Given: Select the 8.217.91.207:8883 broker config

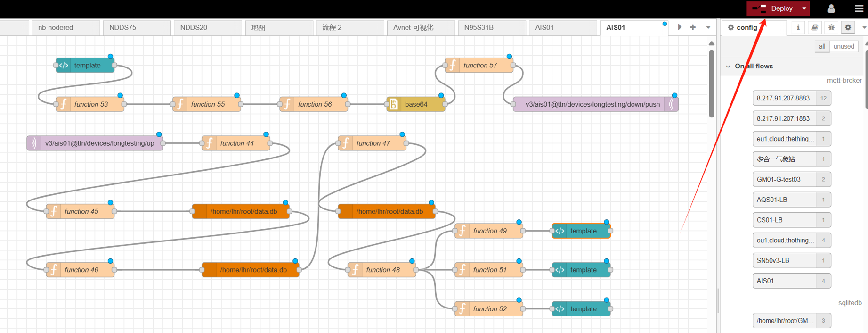Looking at the screenshot, I should click(792, 98).
